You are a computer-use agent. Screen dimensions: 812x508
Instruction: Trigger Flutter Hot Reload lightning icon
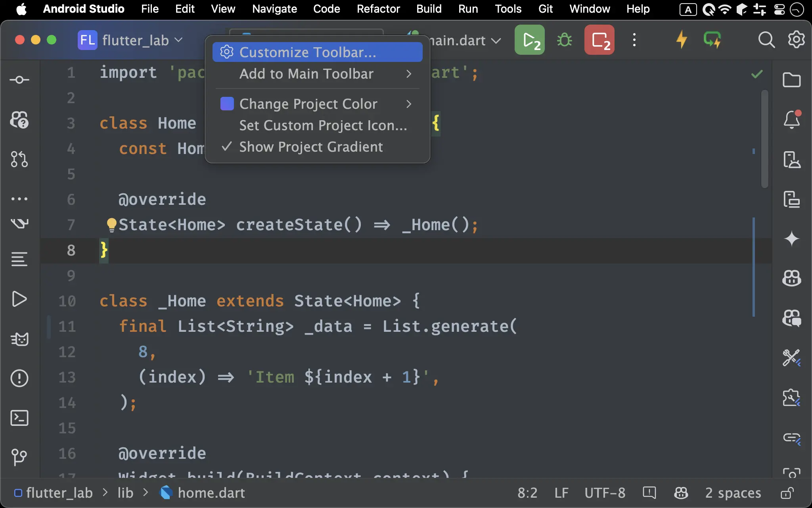682,40
